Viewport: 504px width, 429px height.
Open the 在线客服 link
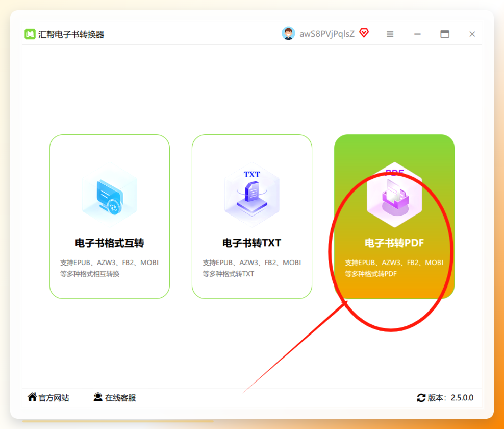coord(120,398)
